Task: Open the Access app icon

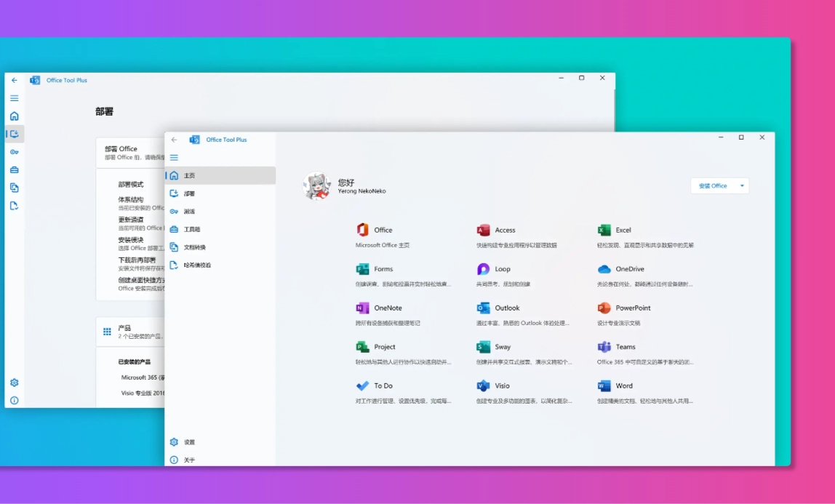Action: tap(483, 230)
